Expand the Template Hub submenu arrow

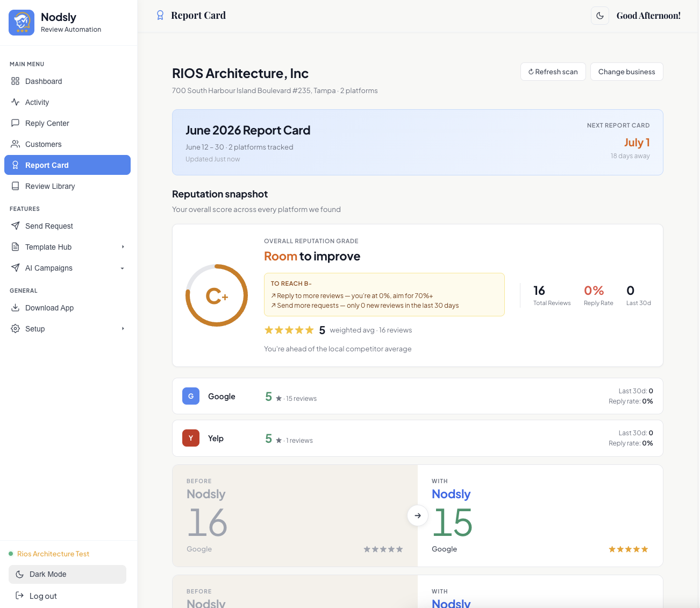point(123,247)
